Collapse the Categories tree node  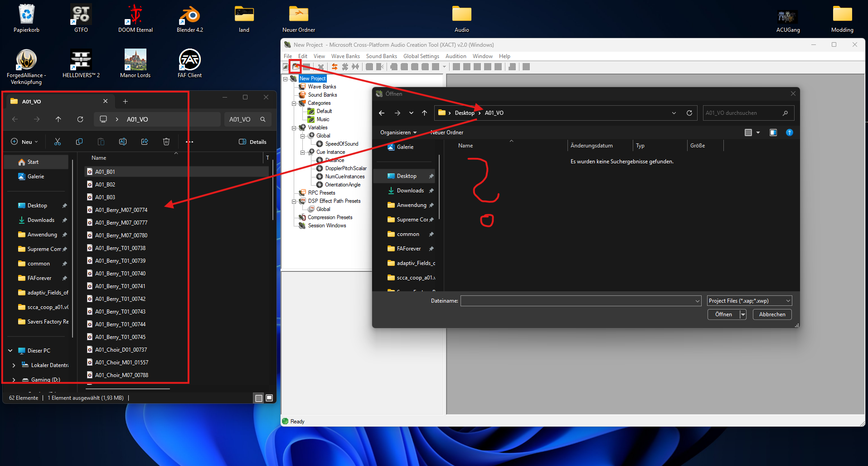point(294,103)
